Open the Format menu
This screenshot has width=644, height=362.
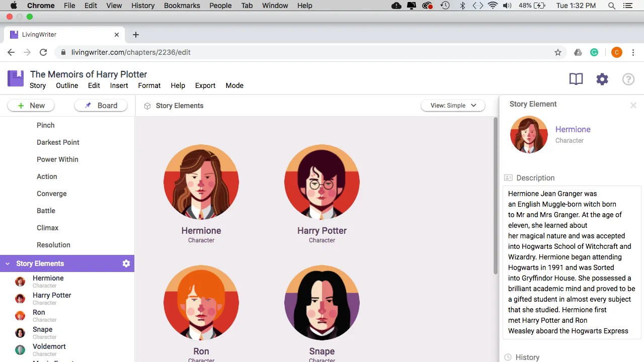(x=149, y=85)
